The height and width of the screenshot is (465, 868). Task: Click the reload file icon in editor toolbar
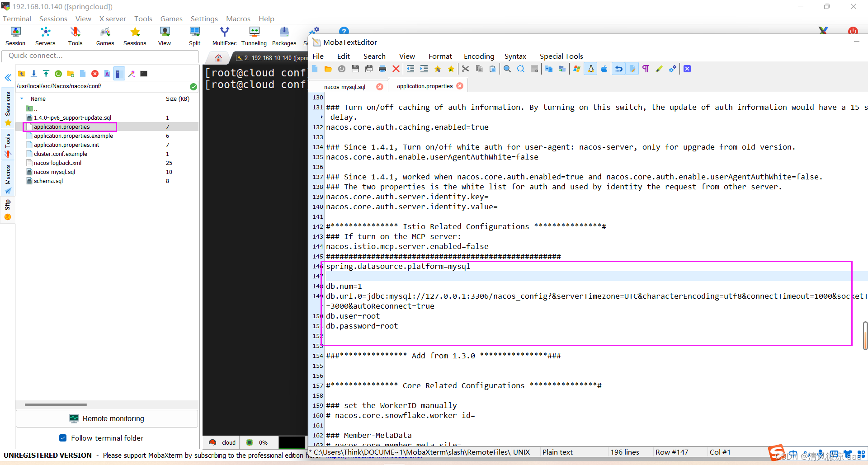pos(342,69)
